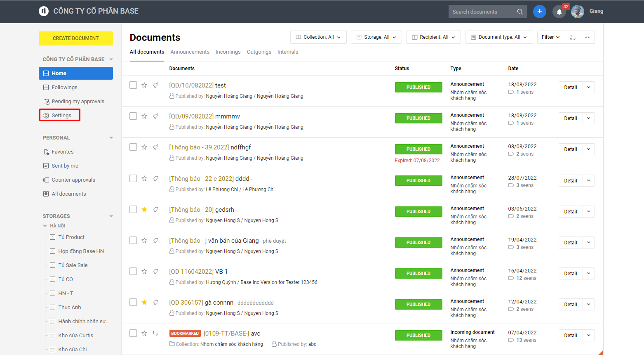Image resolution: width=644 pixels, height=355 pixels.
Task: Click the sort order icon
Action: pos(572,37)
